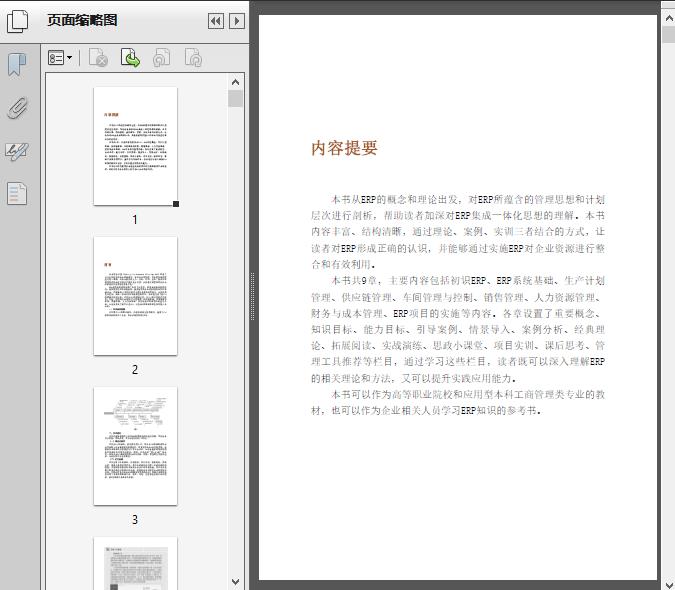Screen dimensions: 675x590
Task: Collapse the thumbnails pane with double-arrow
Action: pyautogui.click(x=216, y=21)
